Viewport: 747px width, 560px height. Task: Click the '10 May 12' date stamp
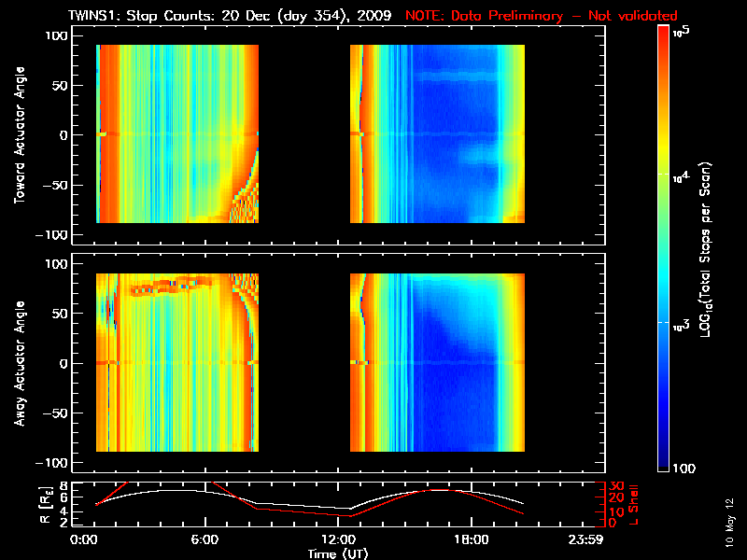point(730,523)
